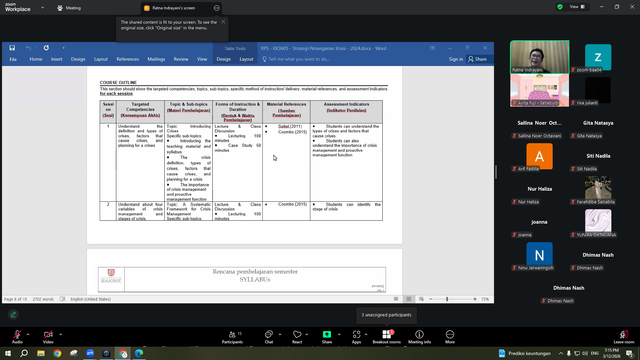Screen dimensions: 640x360
Task: Click the Zoom icon in Windows taskbar
Action: pos(90,353)
